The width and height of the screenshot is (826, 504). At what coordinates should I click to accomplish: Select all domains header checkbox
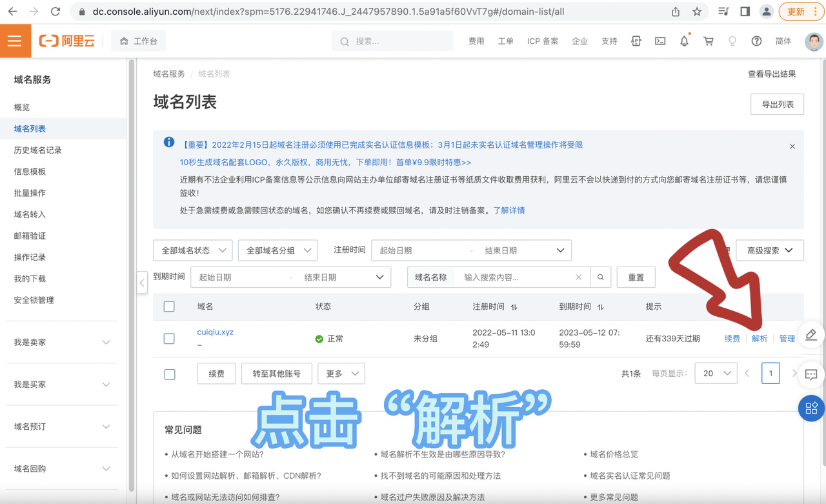pos(169,307)
